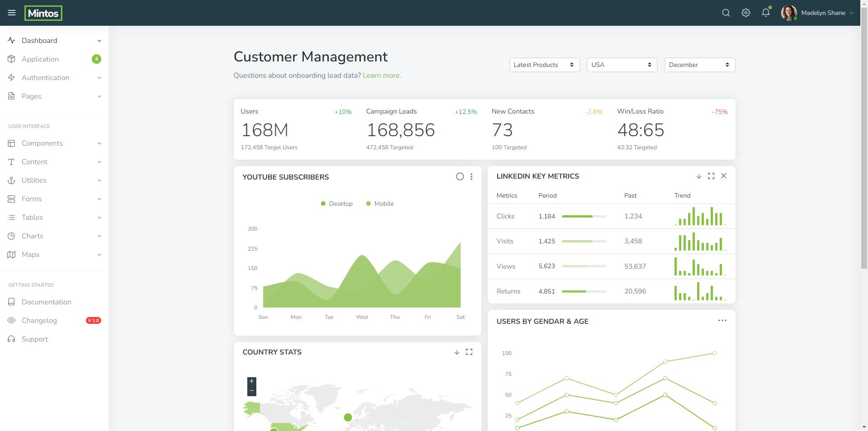Click the Components layout icon
The width and height of the screenshot is (868, 431).
click(12, 143)
